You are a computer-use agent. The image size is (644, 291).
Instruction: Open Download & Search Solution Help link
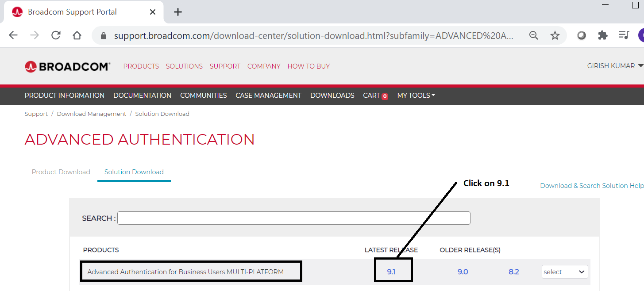pyautogui.click(x=591, y=186)
